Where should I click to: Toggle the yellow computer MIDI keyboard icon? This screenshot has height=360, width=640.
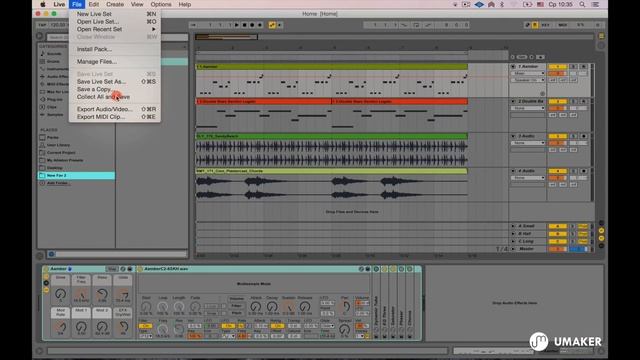click(535, 25)
